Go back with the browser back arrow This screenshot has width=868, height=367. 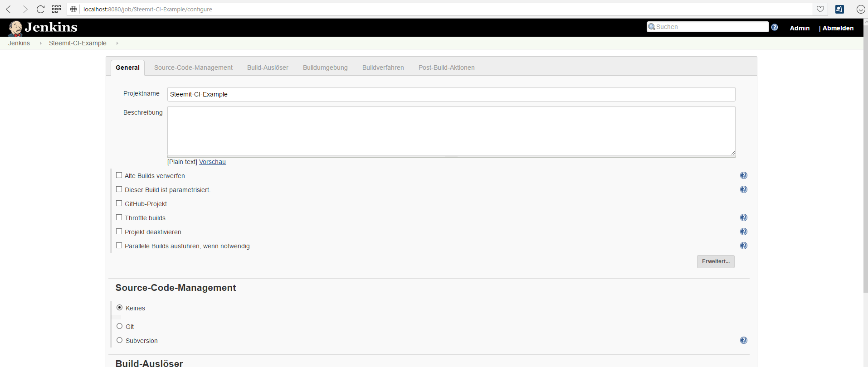[x=9, y=9]
